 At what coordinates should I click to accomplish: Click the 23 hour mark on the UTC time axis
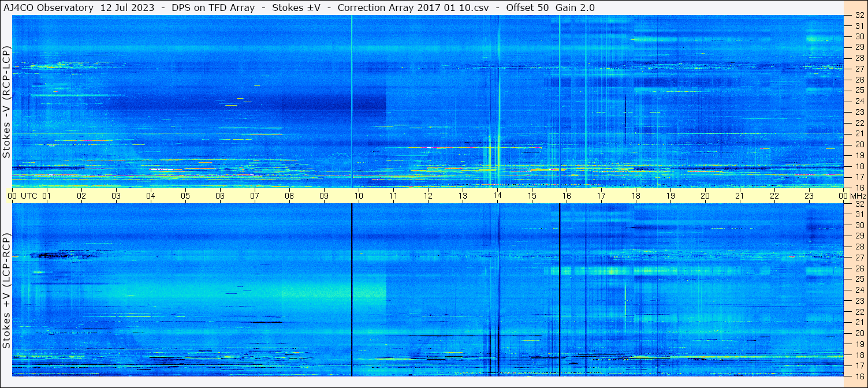click(x=809, y=196)
